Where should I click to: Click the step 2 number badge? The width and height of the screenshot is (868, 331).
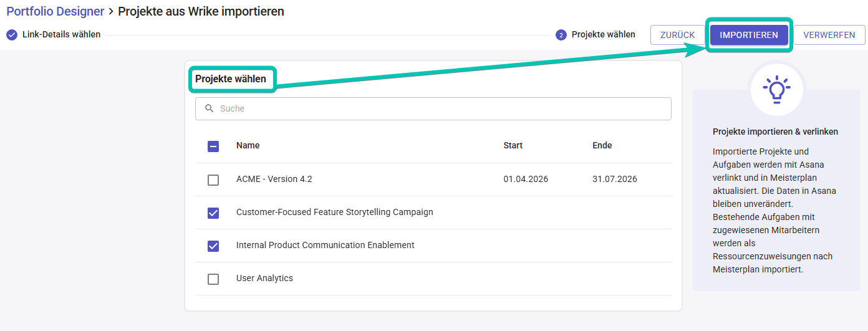(x=561, y=35)
